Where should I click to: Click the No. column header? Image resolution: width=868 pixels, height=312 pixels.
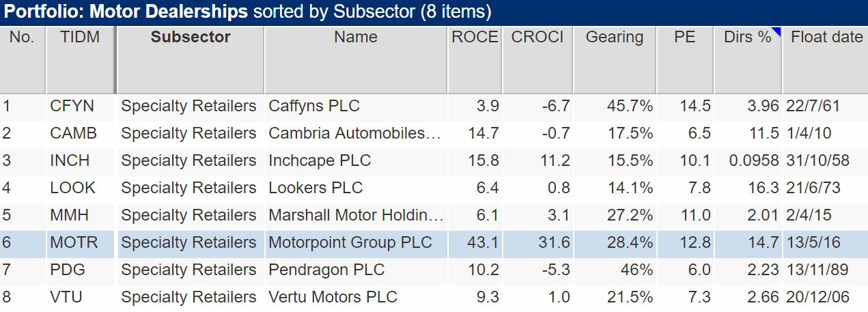pyautogui.click(x=23, y=59)
